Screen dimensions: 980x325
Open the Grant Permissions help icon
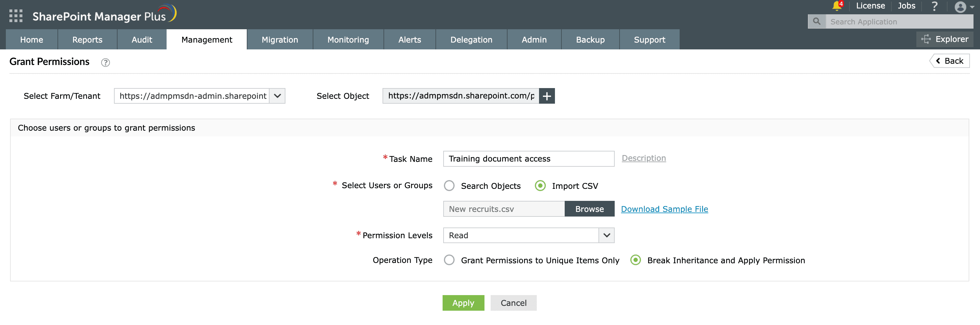(105, 62)
